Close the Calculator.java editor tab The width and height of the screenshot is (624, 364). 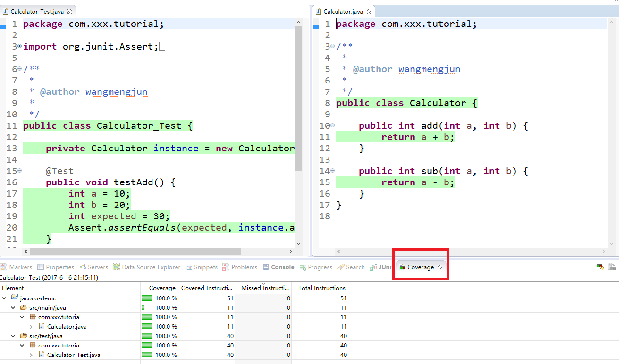369,11
